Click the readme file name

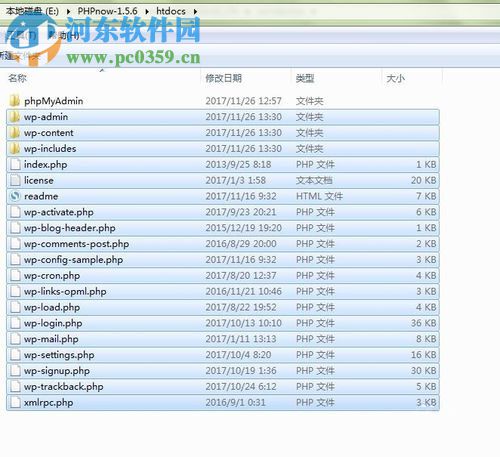point(41,196)
